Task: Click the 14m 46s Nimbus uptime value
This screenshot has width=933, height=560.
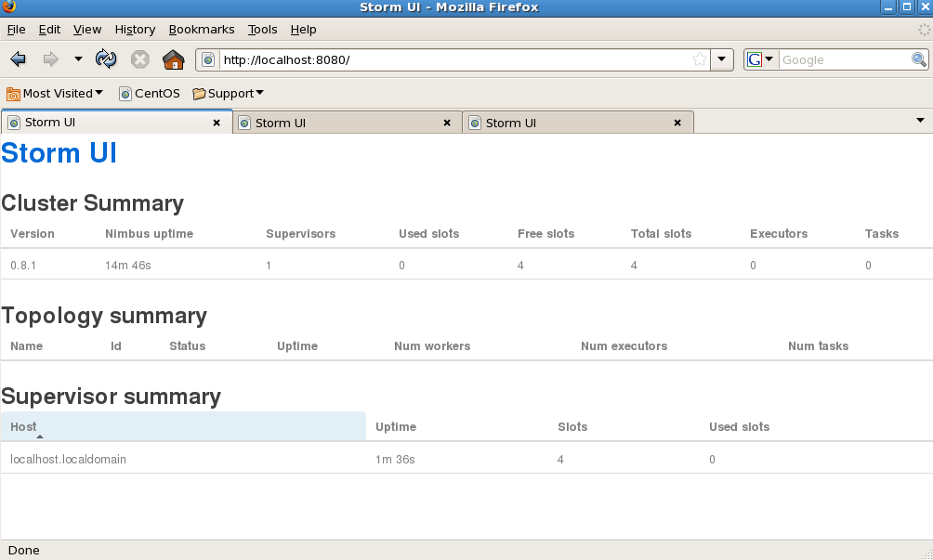Action: pos(128,265)
